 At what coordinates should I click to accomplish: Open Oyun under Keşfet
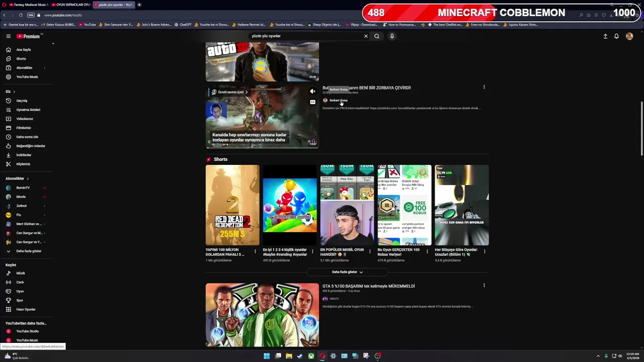20,291
